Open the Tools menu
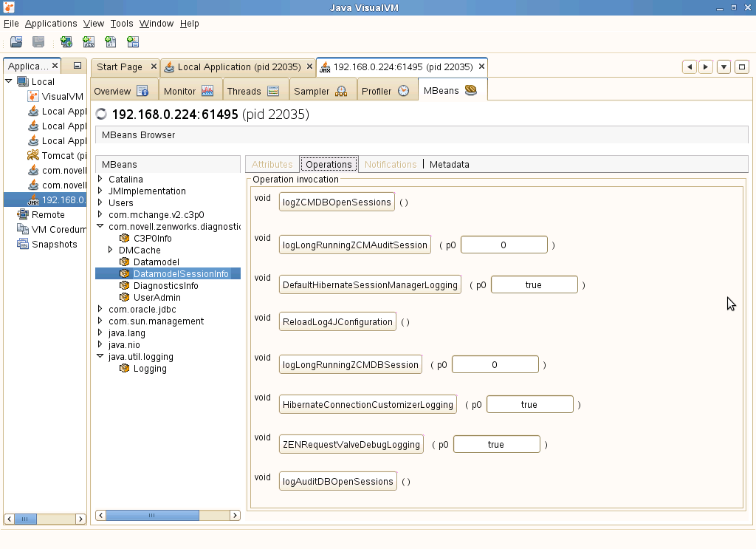The width and height of the screenshot is (756, 549). point(122,24)
